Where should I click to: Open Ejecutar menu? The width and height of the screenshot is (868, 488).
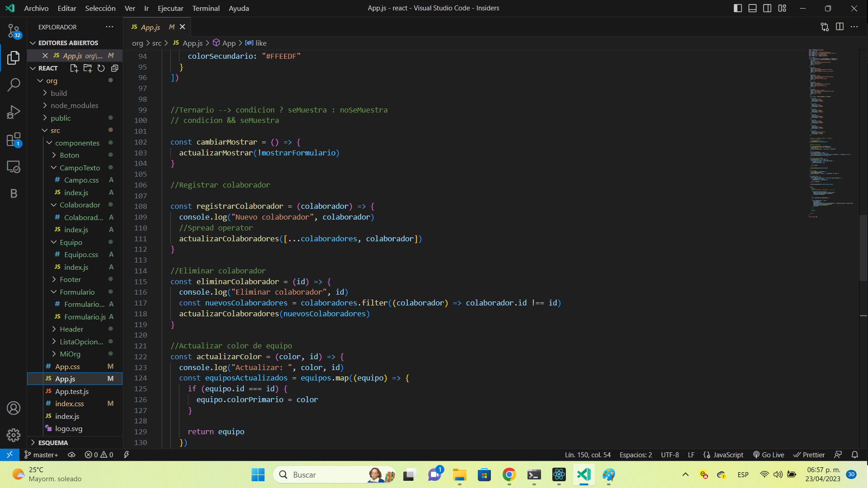pos(170,8)
